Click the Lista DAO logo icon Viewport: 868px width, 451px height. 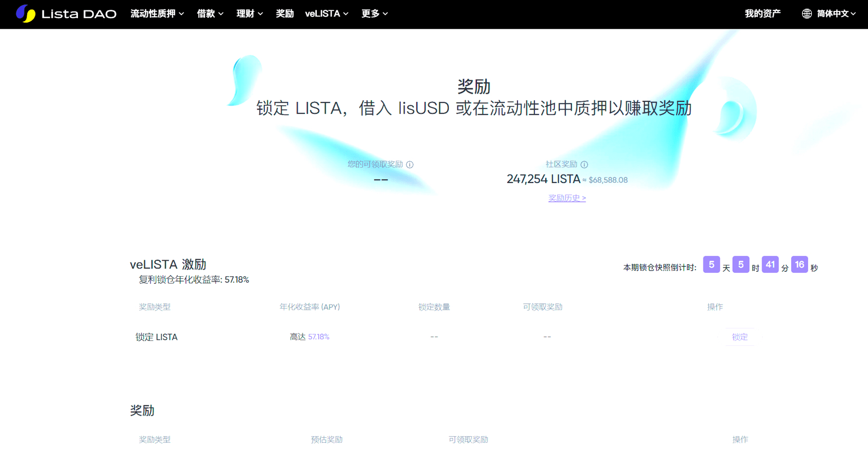coord(26,14)
